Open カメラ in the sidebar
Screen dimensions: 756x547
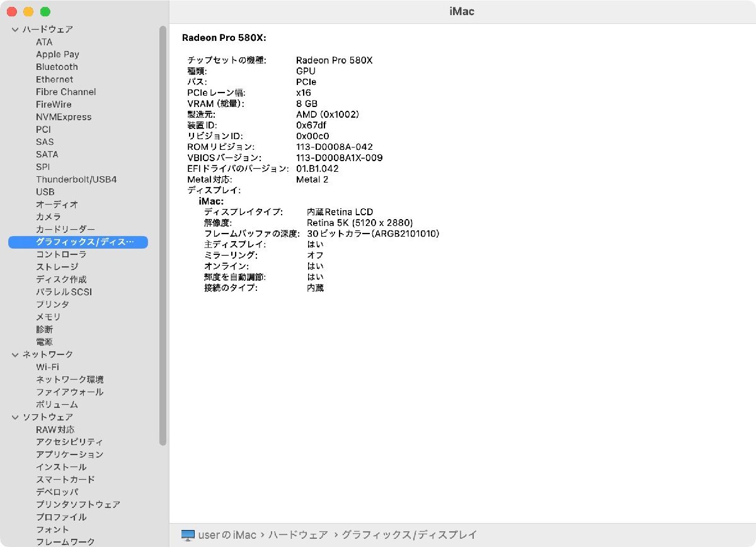point(49,217)
